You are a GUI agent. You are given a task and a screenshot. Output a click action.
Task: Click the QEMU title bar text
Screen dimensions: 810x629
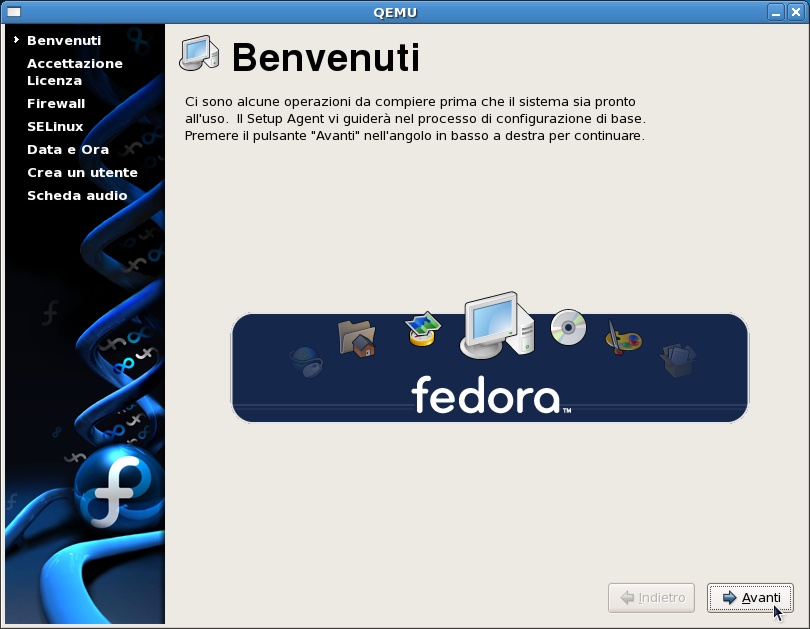point(395,12)
